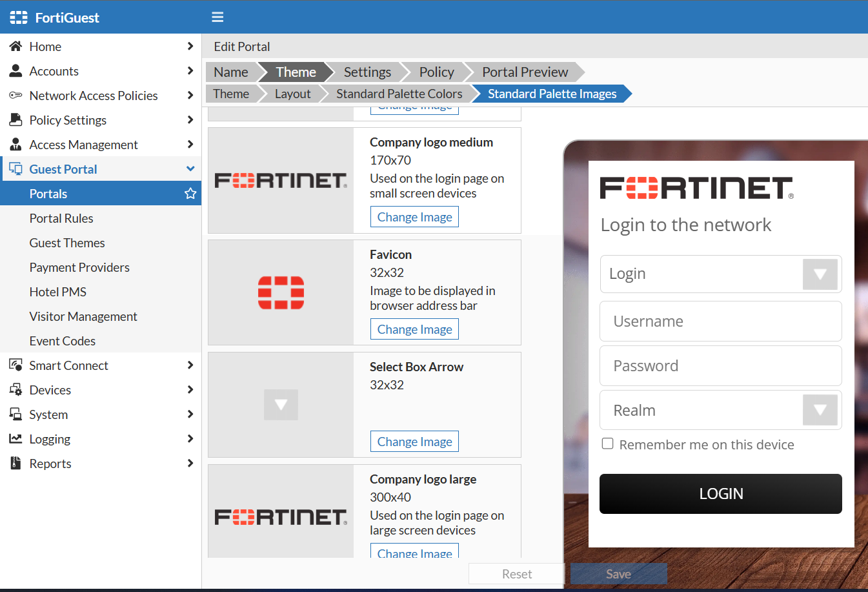868x592 pixels.
Task: Collapse the Guest Portal section chevron
Action: pyautogui.click(x=190, y=168)
